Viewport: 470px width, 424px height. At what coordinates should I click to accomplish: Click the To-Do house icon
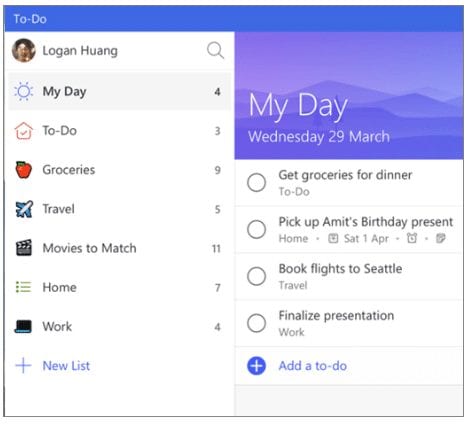point(24,130)
